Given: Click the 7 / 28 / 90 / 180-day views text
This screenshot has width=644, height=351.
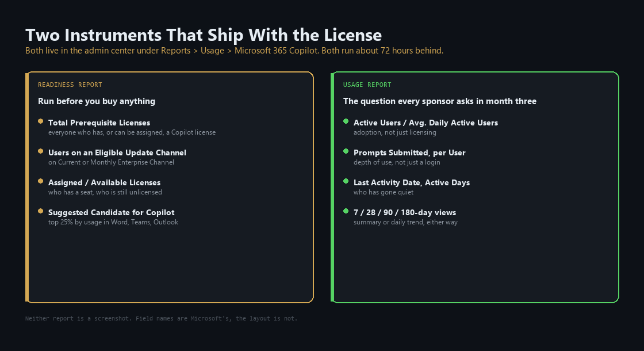Looking at the screenshot, I should point(405,212).
